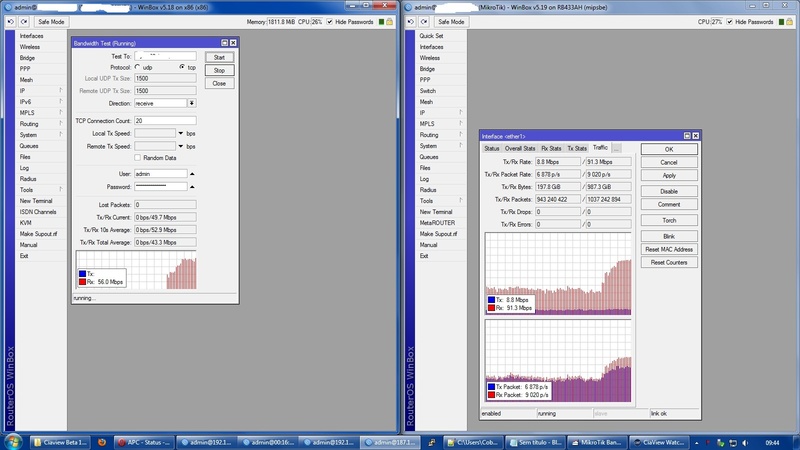Click redo arrow in left WinBox toolbar

click(x=24, y=22)
